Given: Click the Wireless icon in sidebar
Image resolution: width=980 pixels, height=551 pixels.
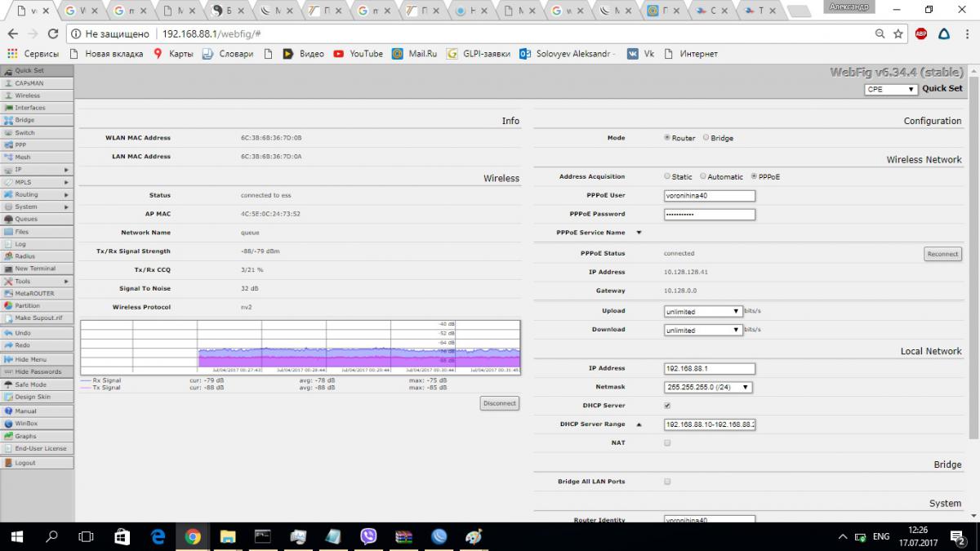Looking at the screenshot, I should [x=7, y=96].
